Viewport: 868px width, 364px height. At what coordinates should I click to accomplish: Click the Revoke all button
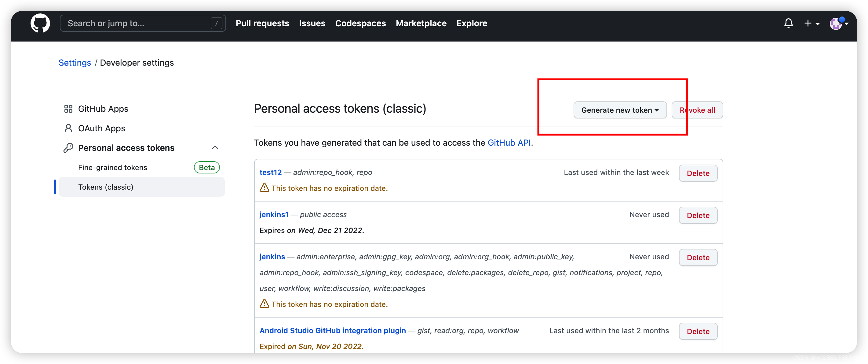(697, 110)
